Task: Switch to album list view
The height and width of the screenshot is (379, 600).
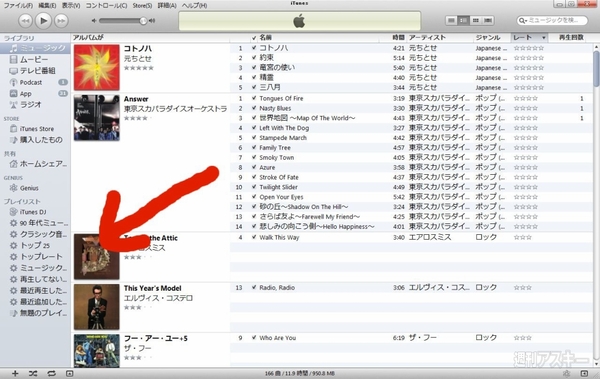Action: (x=463, y=20)
